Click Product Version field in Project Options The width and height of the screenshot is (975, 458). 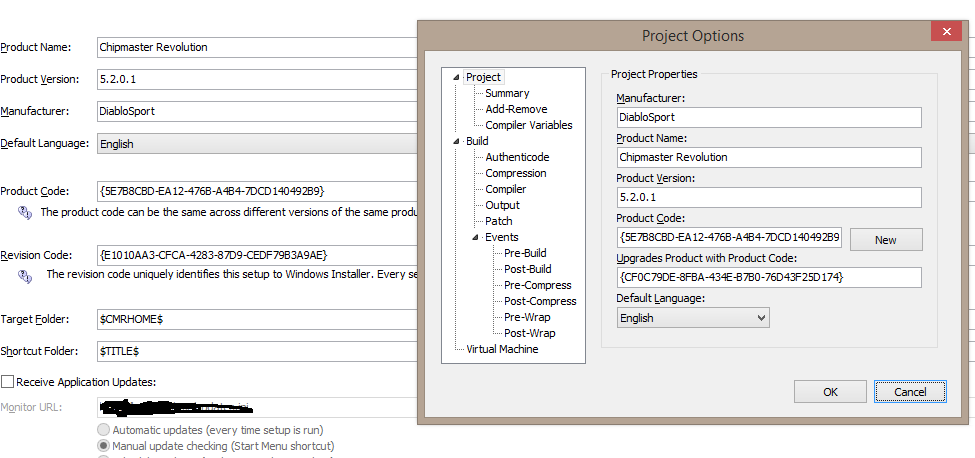tap(769, 197)
